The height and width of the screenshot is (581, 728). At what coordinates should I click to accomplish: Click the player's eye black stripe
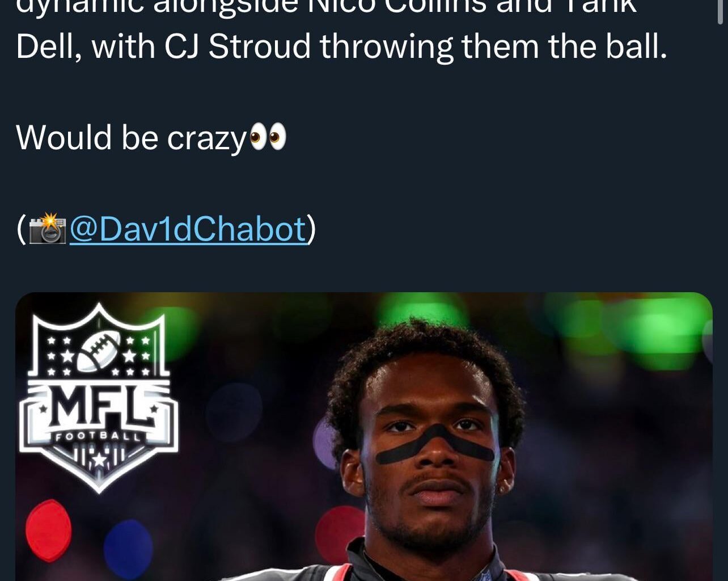coord(435,443)
